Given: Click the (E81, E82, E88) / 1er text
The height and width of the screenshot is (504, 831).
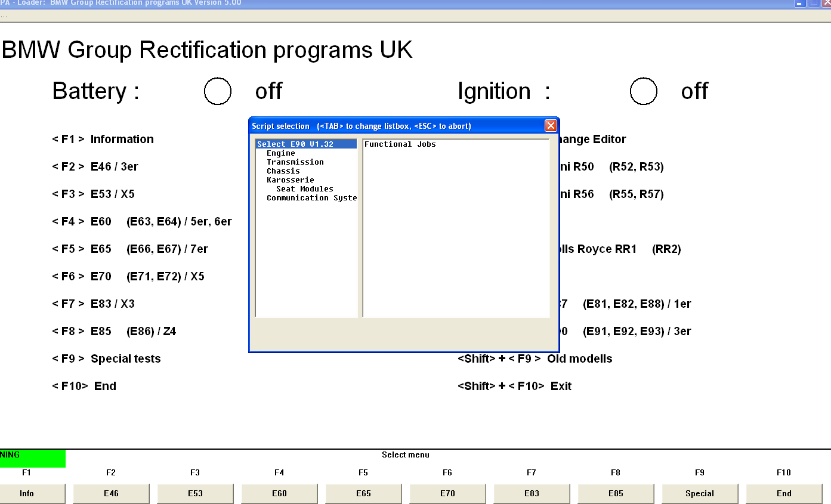Looking at the screenshot, I should click(x=637, y=304).
